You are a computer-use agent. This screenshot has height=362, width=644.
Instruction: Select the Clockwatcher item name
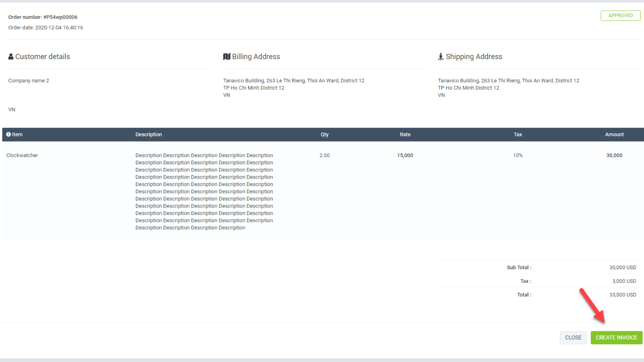tap(22, 155)
